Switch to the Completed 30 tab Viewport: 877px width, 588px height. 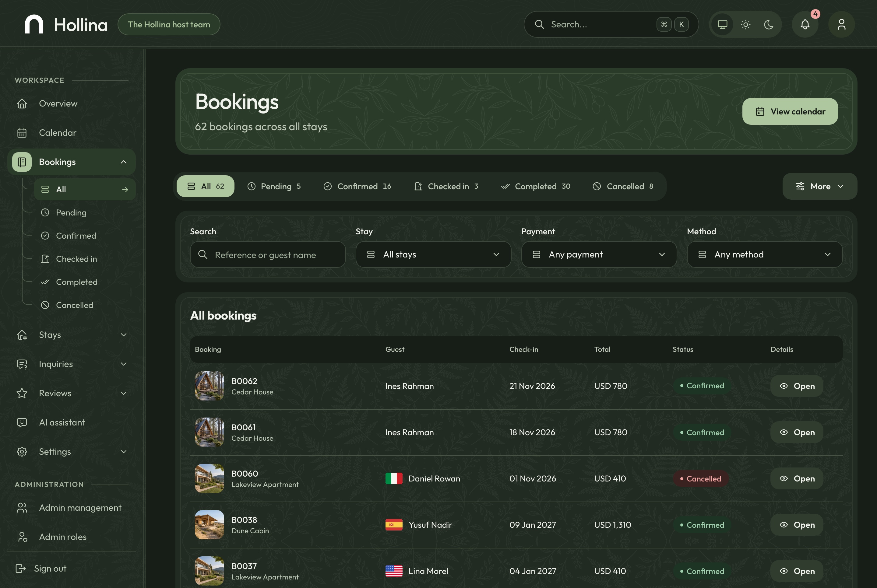point(536,186)
